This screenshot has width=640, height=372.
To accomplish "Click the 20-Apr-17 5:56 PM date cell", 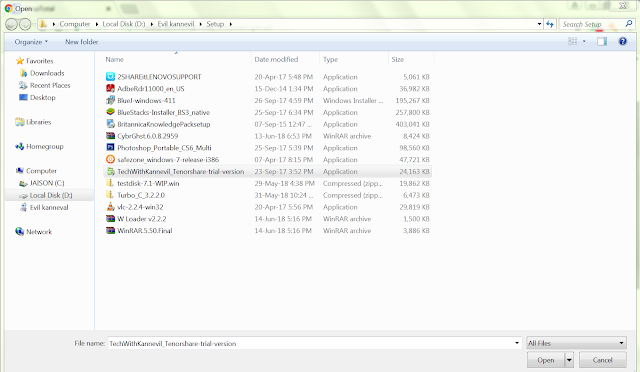I will click(x=283, y=207).
